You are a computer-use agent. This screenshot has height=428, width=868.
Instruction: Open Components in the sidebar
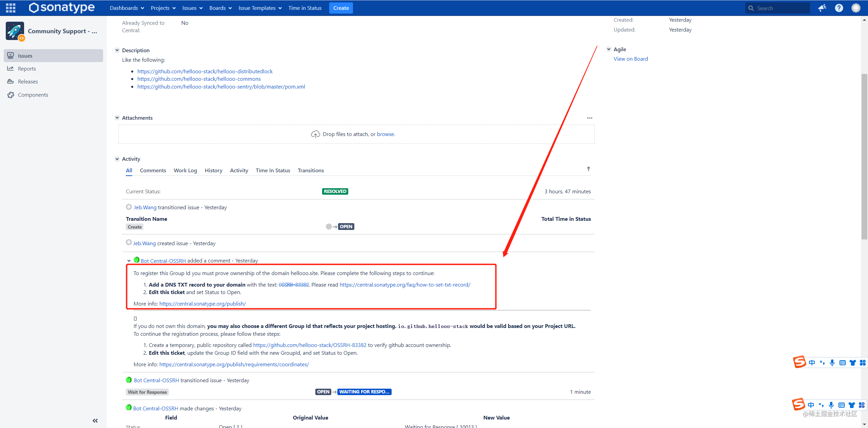(x=33, y=95)
